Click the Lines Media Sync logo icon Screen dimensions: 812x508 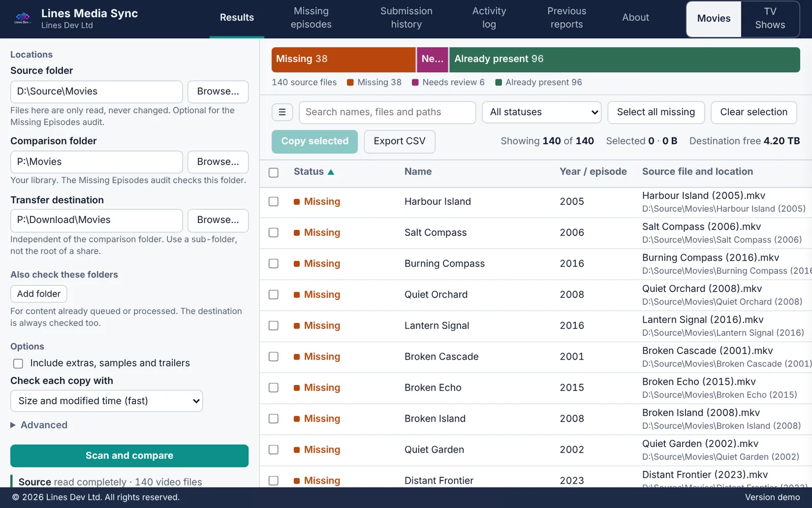pos(22,18)
